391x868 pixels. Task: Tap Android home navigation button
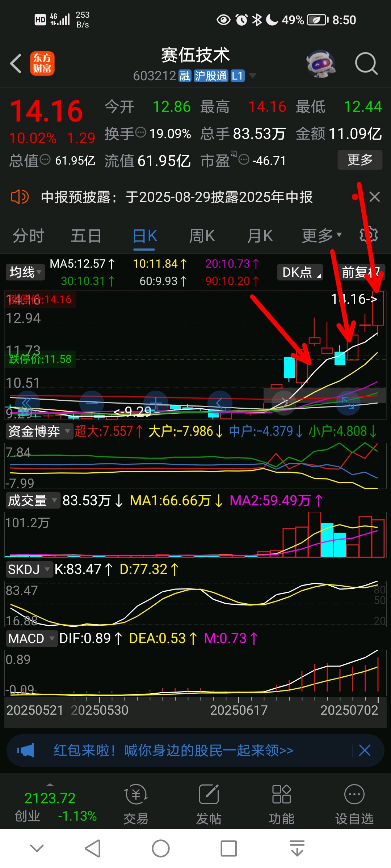coord(160,848)
